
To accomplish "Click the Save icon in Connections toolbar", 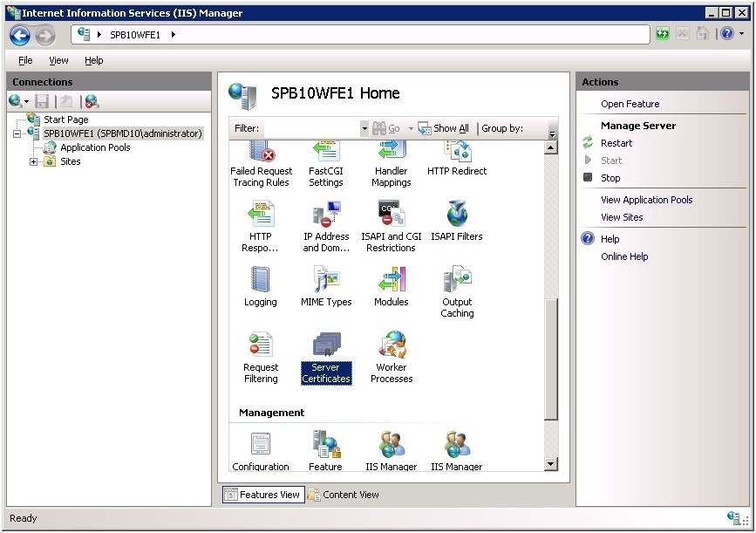I will [43, 101].
